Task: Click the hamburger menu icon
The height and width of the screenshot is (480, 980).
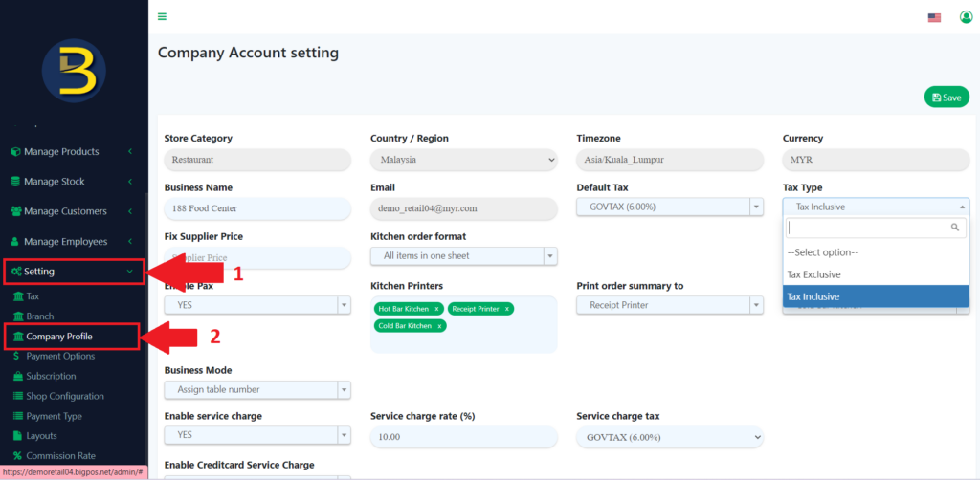Action: 162,16
